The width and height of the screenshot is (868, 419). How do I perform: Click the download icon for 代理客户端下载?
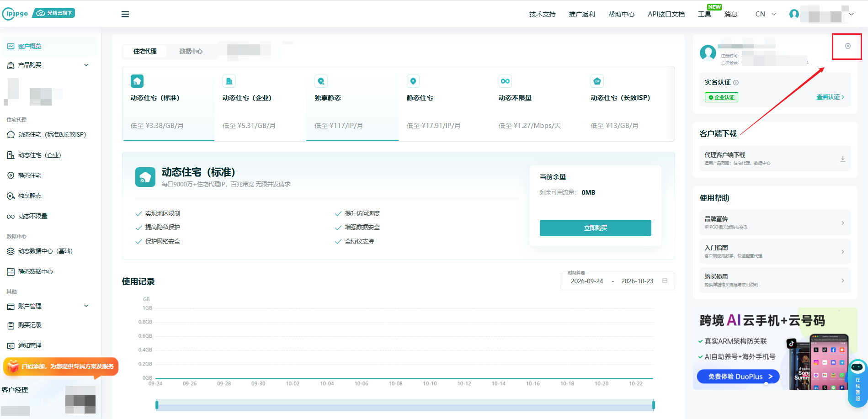coord(843,159)
